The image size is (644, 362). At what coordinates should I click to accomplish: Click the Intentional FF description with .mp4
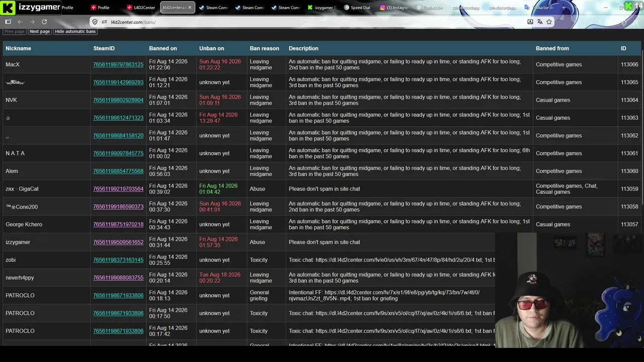pos(384,296)
